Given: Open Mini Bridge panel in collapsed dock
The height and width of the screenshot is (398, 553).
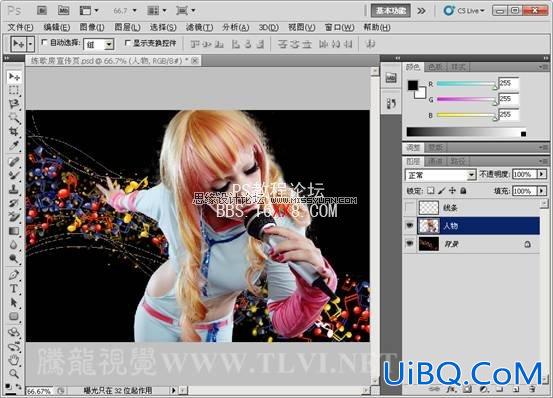Looking at the screenshot, I should click(x=391, y=78).
